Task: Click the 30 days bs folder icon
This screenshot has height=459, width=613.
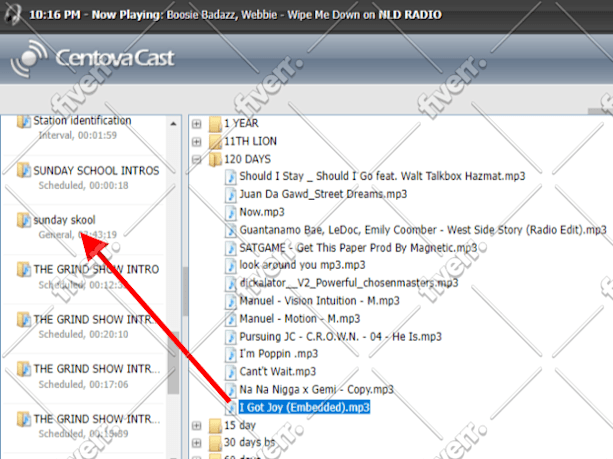Action: [215, 443]
